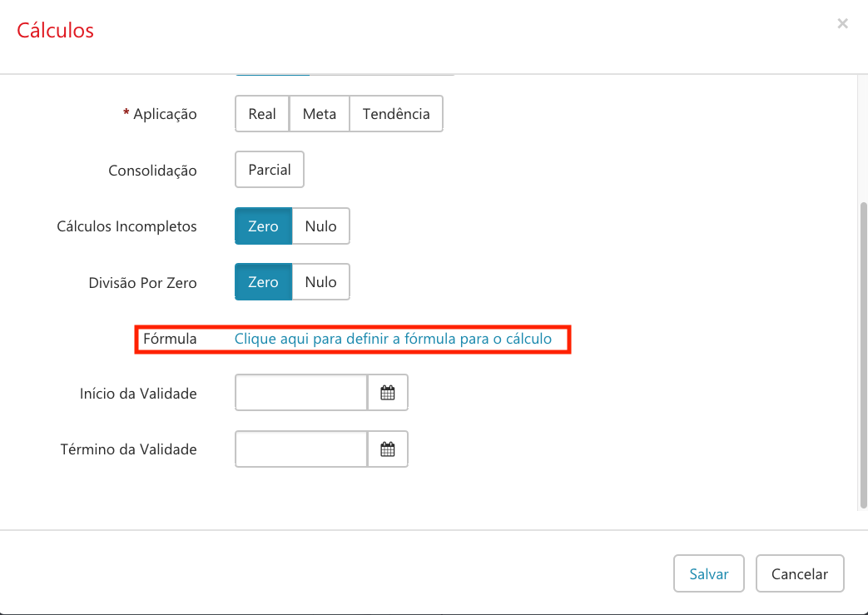
Task: Toggle Tendência under Aplicação
Action: coord(396,114)
